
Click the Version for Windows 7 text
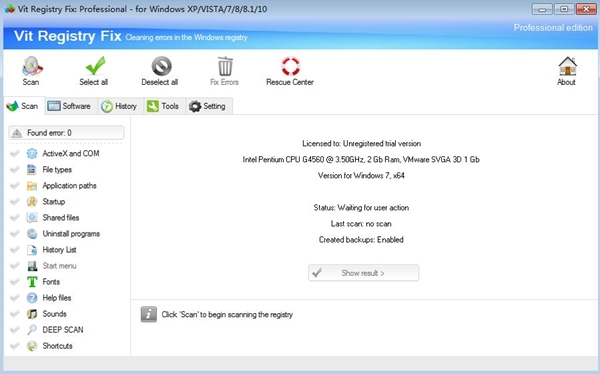click(361, 176)
